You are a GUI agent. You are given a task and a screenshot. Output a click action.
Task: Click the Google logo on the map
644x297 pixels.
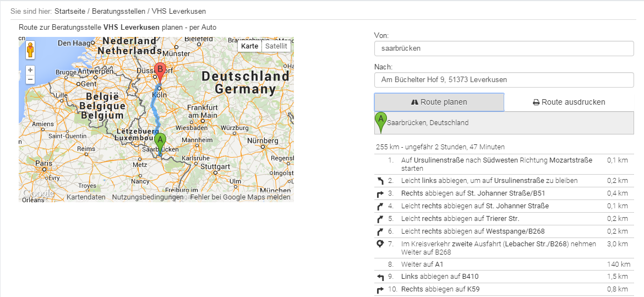coord(38,193)
